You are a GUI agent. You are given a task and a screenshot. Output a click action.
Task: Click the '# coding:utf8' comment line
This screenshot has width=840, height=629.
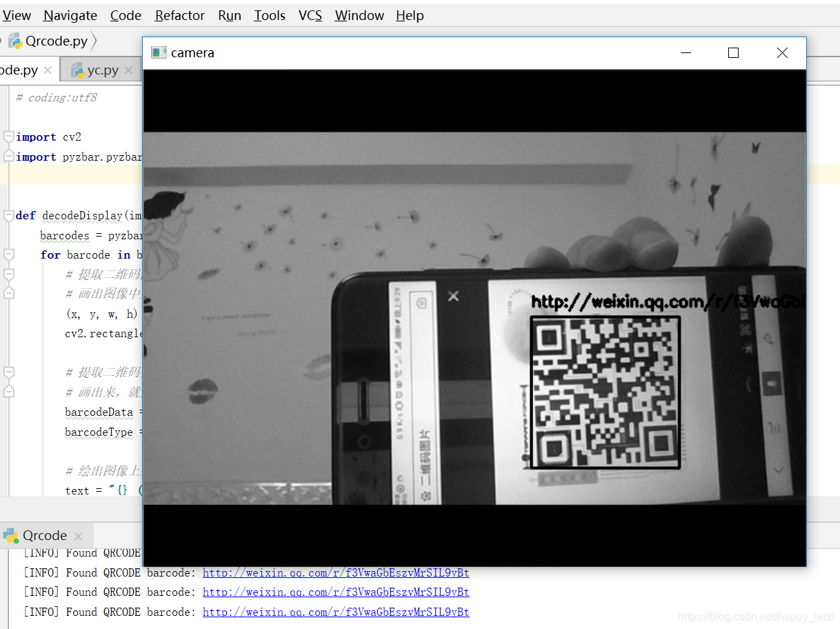pos(57,97)
